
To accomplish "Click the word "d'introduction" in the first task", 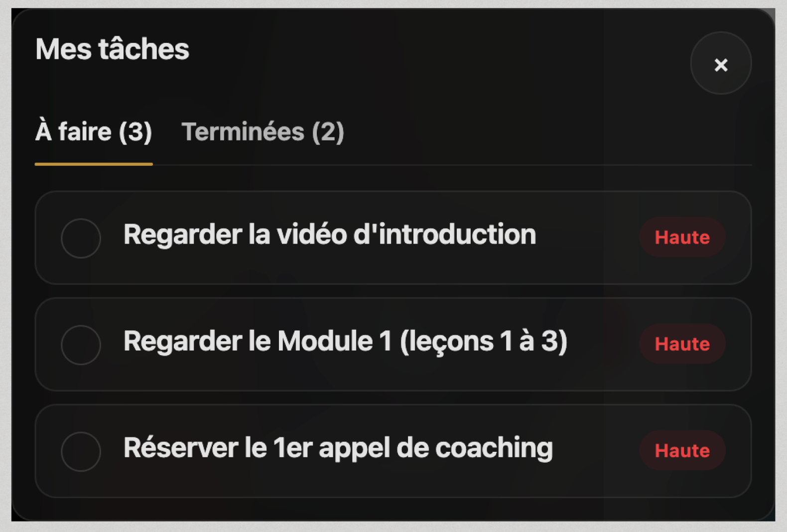I will click(444, 235).
